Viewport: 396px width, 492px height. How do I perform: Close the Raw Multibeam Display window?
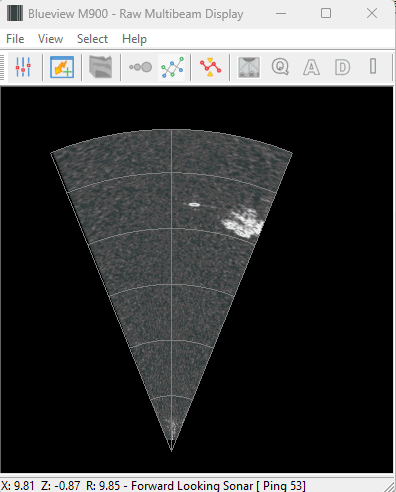pos(372,13)
